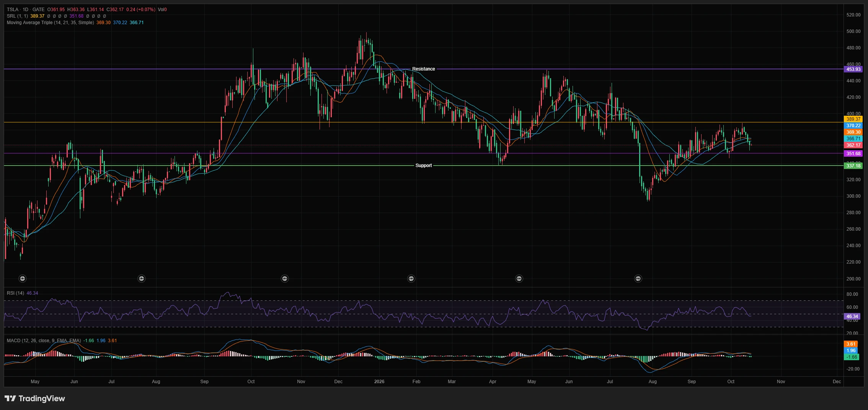Click the 366.71 teal moving average tag
This screenshot has width=868, height=410.
pos(853,139)
